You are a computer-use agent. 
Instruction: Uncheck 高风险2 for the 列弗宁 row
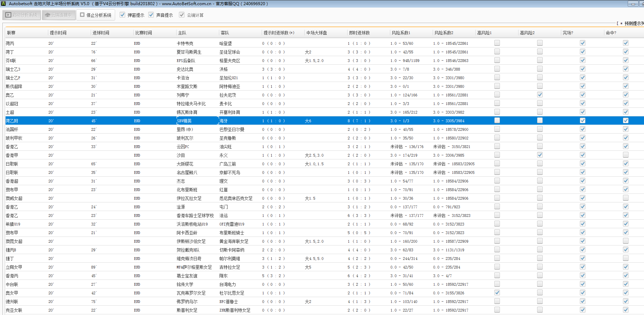pos(540,95)
